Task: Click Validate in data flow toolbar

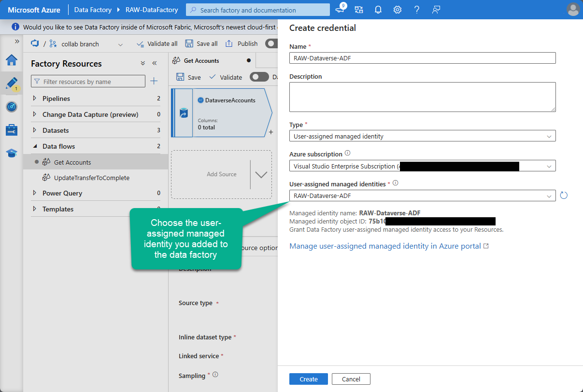Action: point(226,77)
